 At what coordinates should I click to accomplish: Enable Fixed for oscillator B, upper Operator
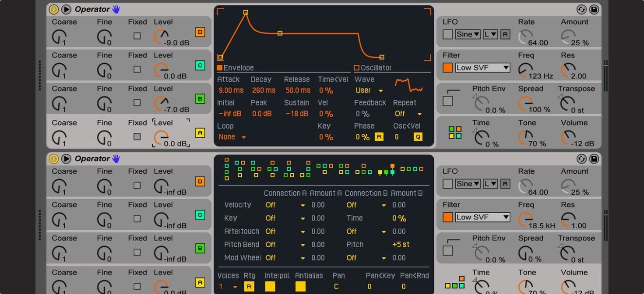(x=137, y=103)
